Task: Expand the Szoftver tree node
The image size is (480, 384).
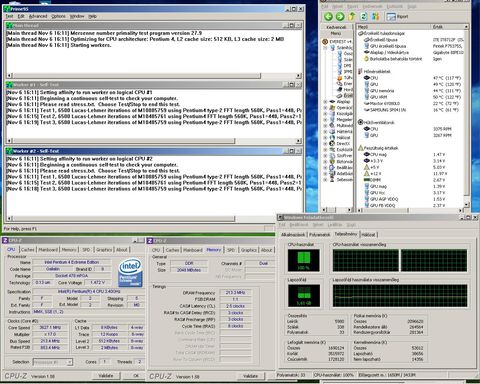Action: [x=325, y=155]
